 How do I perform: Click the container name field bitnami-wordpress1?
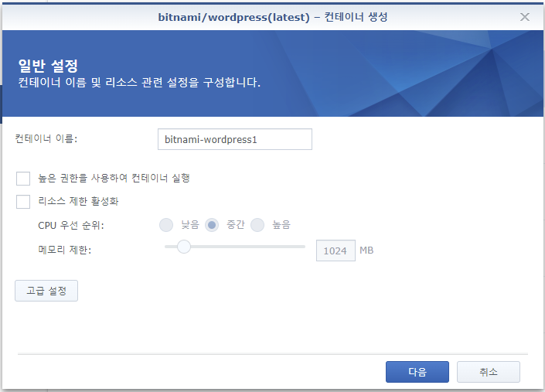click(235, 139)
